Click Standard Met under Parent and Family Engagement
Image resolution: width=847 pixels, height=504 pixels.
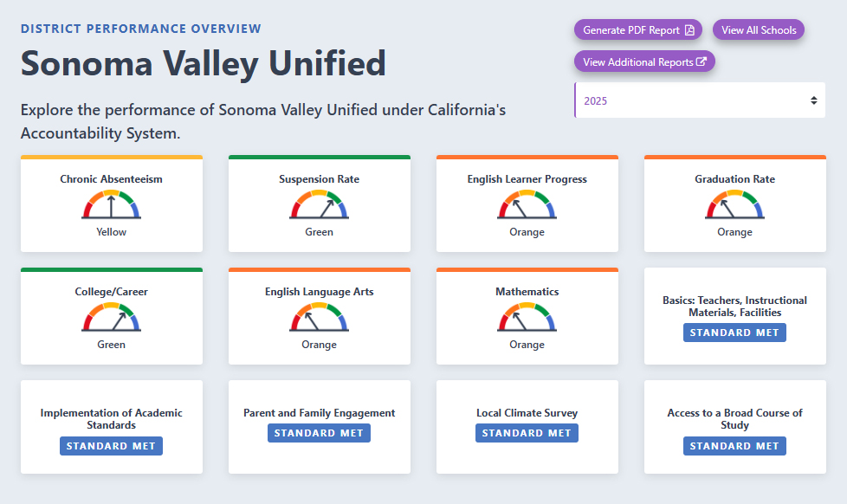click(319, 433)
